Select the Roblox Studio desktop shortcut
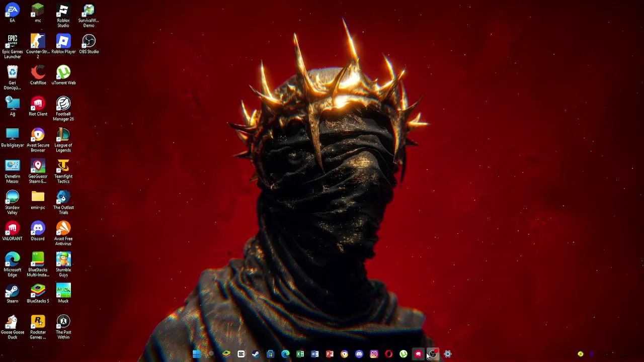 pyautogui.click(x=63, y=16)
